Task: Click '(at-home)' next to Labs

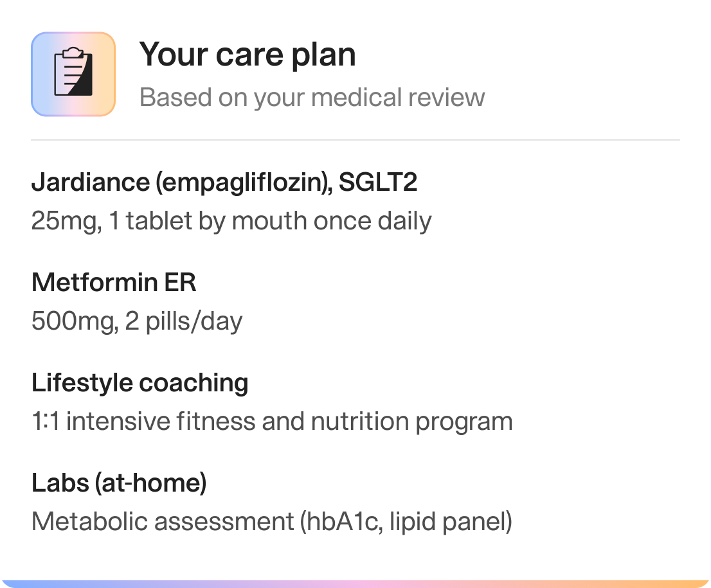Action: pyautogui.click(x=150, y=483)
